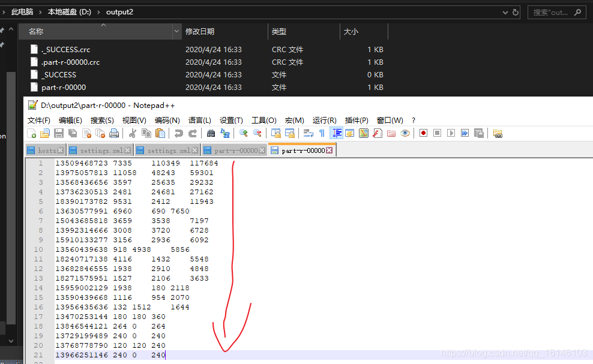Open the 运行(R) menu

pyautogui.click(x=325, y=120)
